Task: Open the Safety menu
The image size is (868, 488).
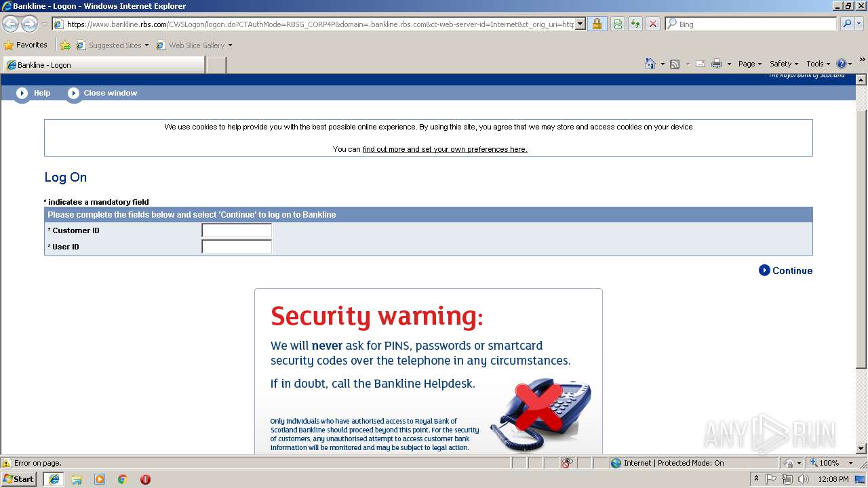Action: [783, 64]
